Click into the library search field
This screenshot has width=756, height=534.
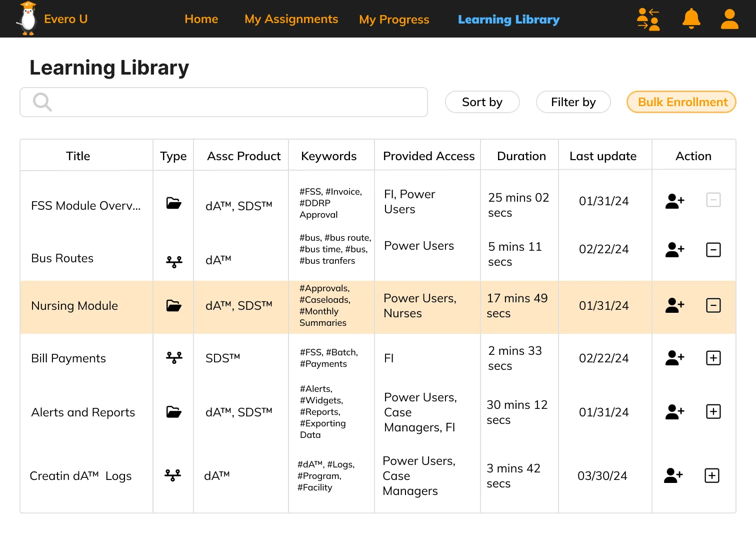point(223,102)
